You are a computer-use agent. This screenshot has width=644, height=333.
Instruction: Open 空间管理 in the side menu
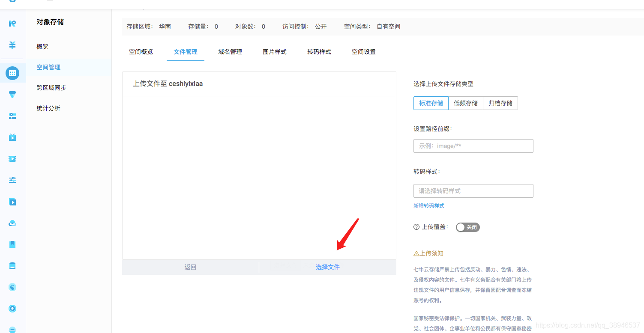point(69,67)
